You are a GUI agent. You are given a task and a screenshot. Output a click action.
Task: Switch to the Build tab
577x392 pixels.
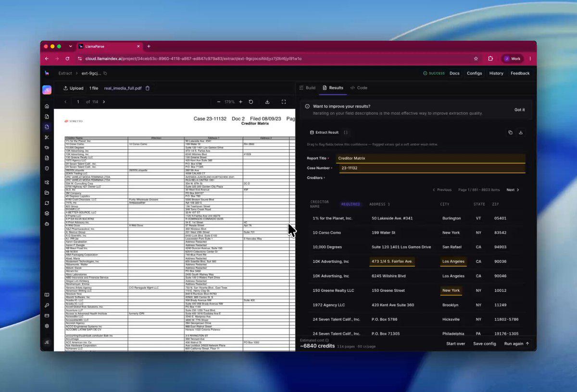coord(307,88)
